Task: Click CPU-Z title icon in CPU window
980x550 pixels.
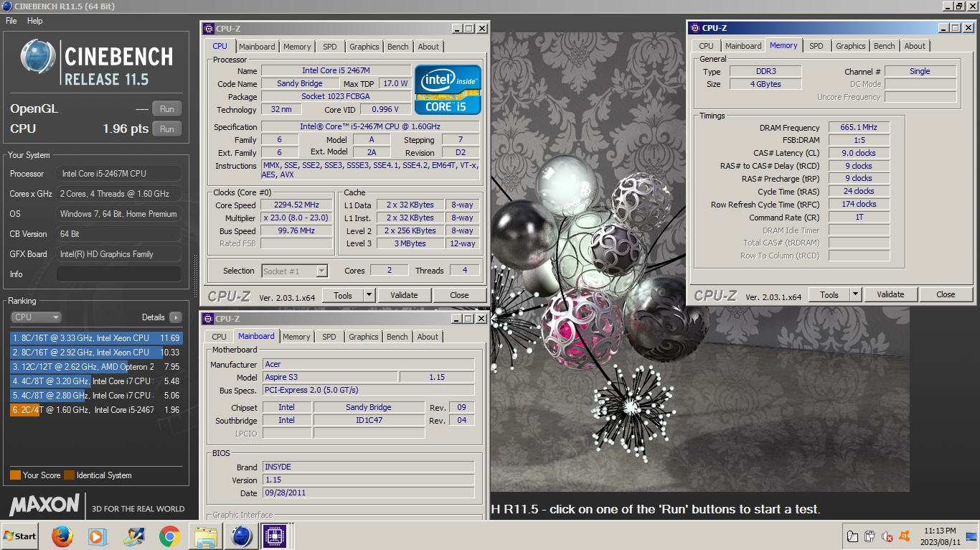Action: click(x=209, y=29)
